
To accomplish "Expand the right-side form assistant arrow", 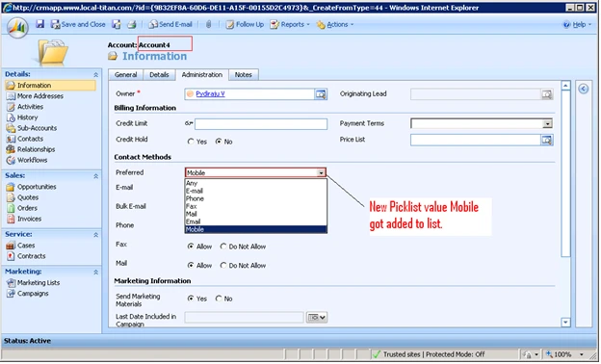I will pyautogui.click(x=584, y=90).
